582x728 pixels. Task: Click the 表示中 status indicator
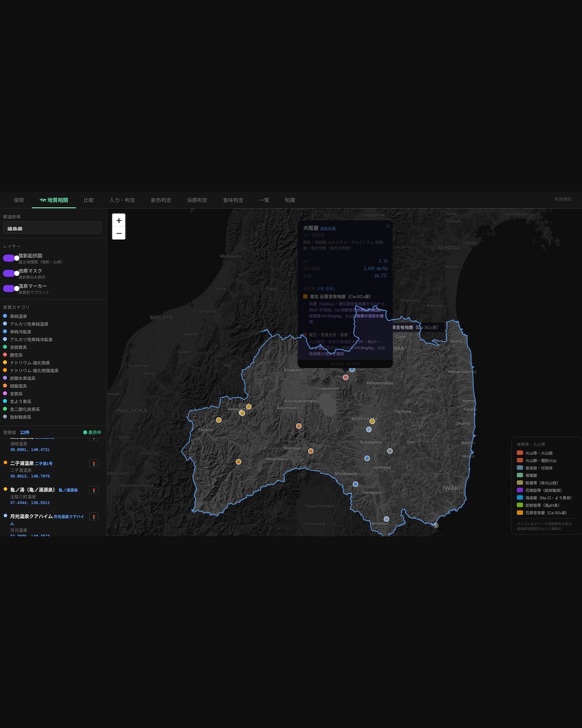tap(92, 433)
